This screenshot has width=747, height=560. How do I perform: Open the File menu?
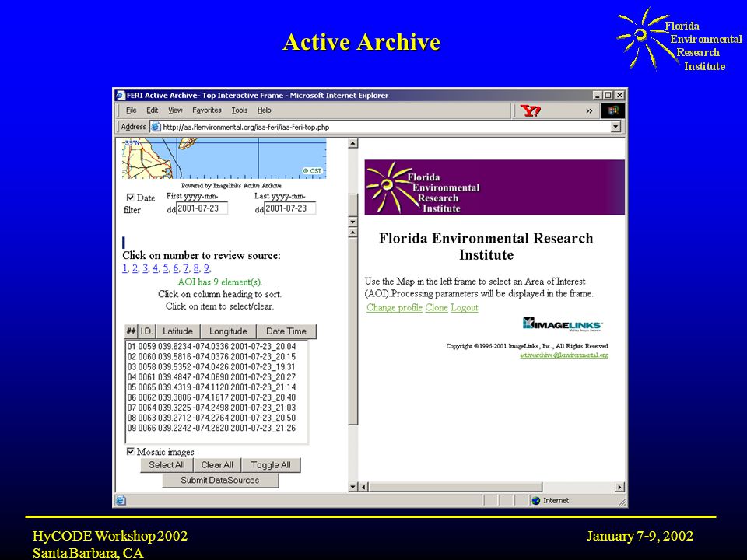coord(131,110)
